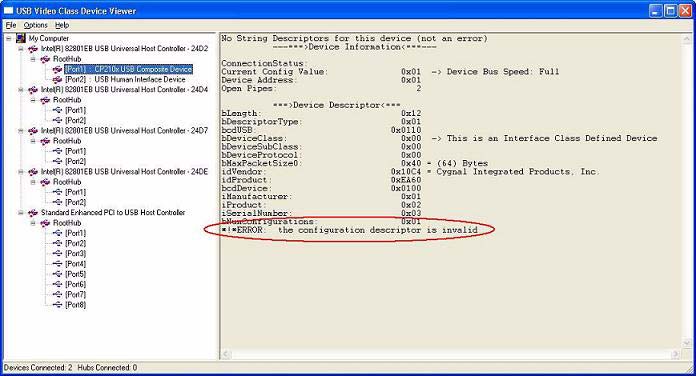This screenshot has height=376, width=696.
Task: Select the [Port3] USB port icon
Action: point(57,253)
